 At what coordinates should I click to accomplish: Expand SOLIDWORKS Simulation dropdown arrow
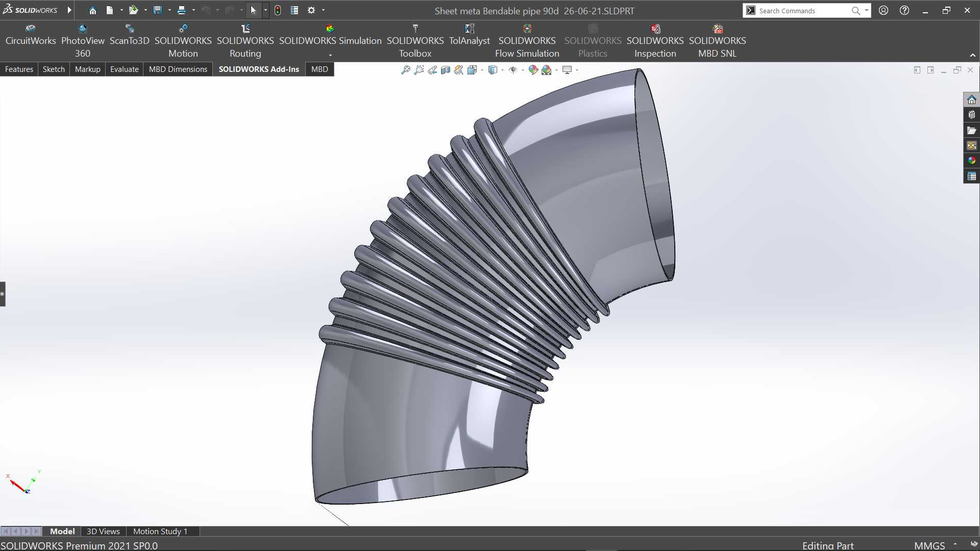pos(330,55)
